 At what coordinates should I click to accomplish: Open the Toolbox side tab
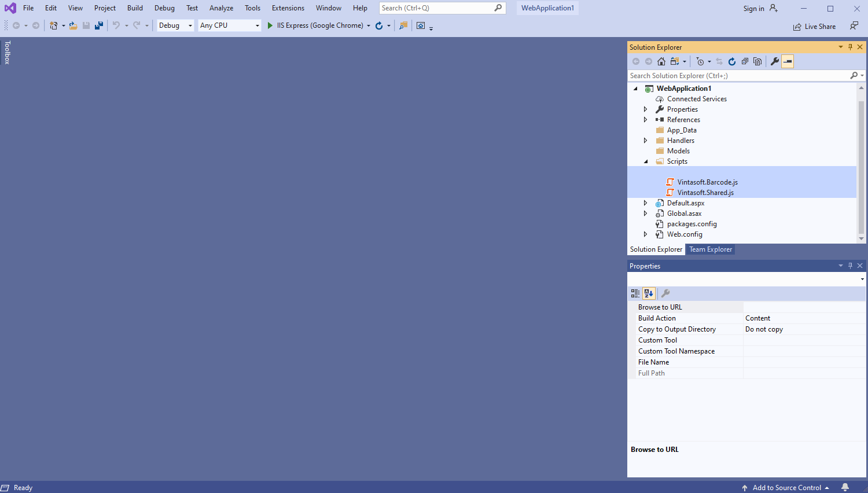click(7, 53)
